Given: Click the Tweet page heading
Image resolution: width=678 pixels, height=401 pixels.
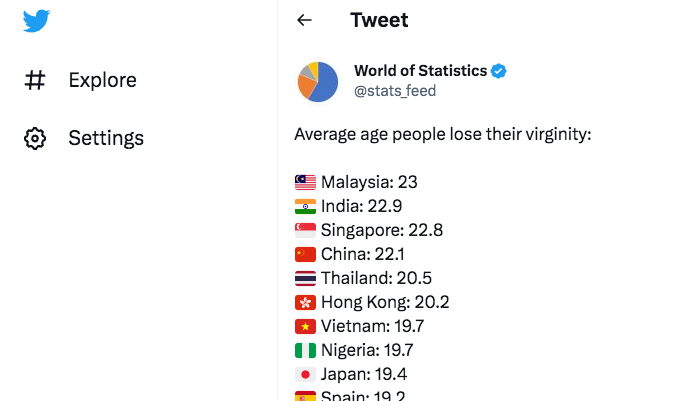Looking at the screenshot, I should tap(379, 20).
